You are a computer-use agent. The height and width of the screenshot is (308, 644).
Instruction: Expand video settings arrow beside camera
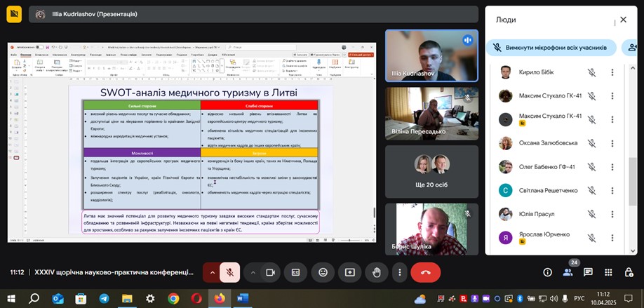tap(251, 272)
